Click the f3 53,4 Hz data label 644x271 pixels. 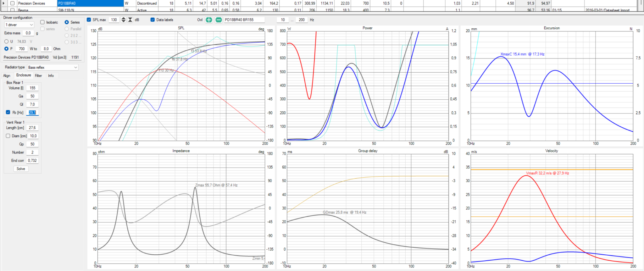click(199, 51)
